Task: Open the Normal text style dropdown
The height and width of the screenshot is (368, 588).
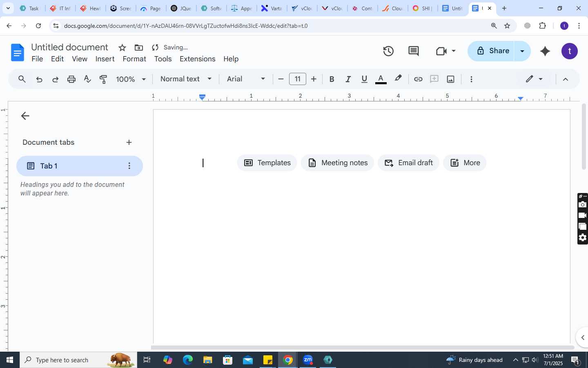Action: tap(186, 79)
